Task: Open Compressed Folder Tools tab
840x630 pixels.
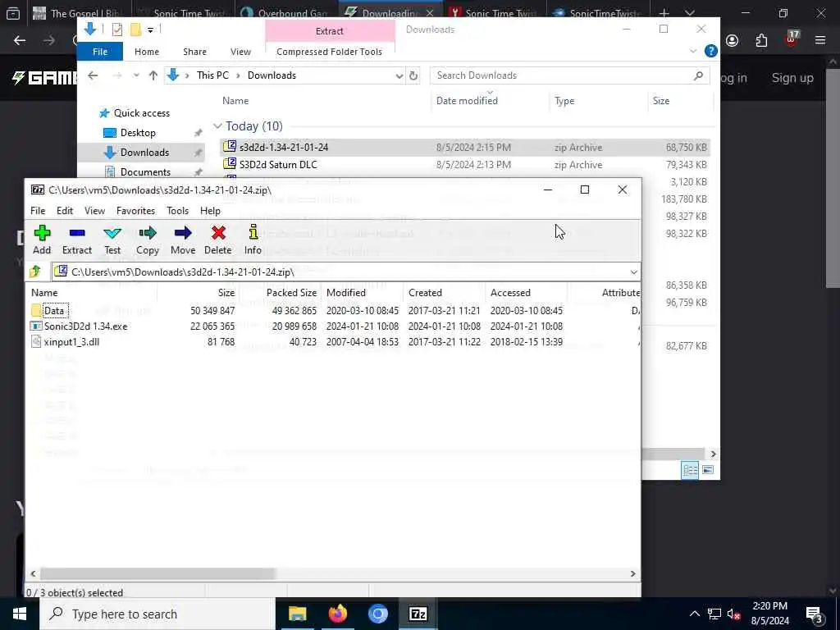Action: click(330, 52)
